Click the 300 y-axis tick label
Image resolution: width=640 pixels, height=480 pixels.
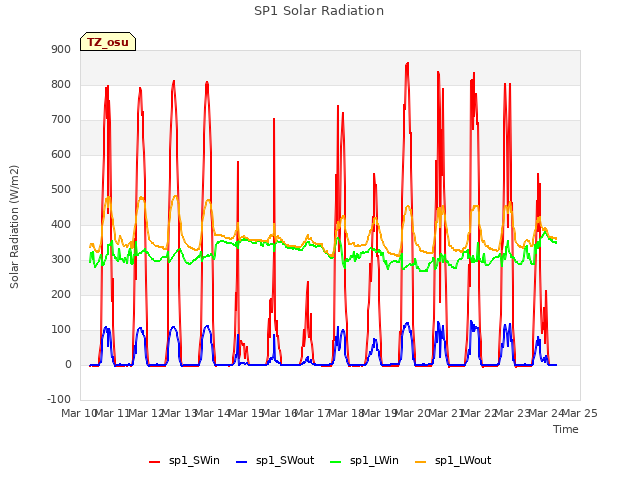click(x=61, y=260)
